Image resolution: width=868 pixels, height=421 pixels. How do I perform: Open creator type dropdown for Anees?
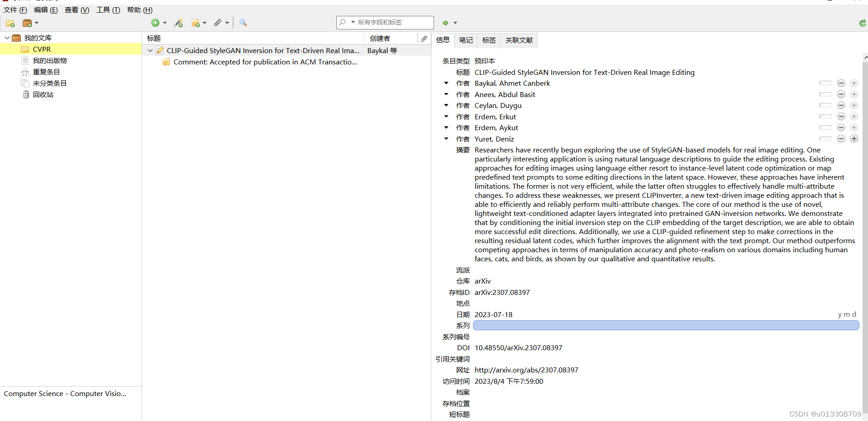(446, 94)
